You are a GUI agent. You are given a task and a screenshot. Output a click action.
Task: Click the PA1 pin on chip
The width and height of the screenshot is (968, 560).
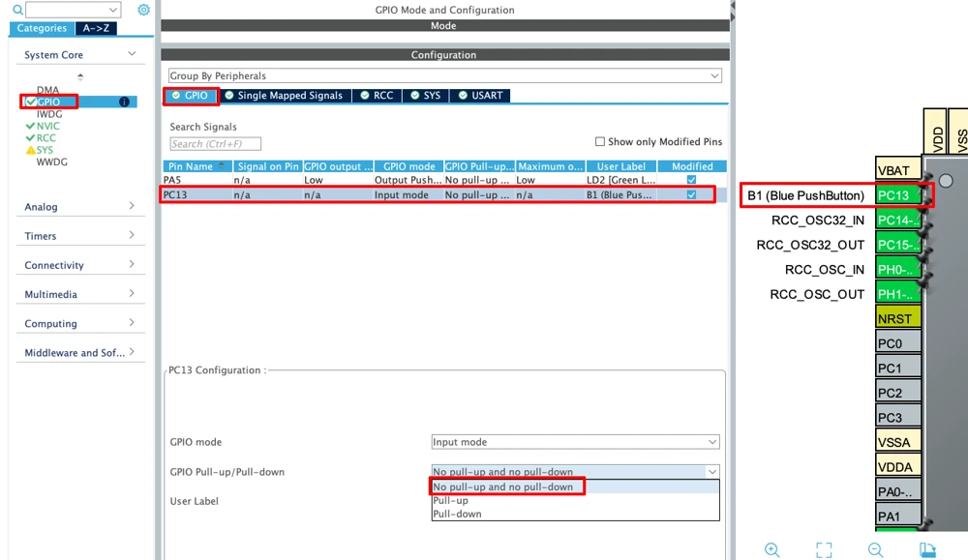point(898,516)
